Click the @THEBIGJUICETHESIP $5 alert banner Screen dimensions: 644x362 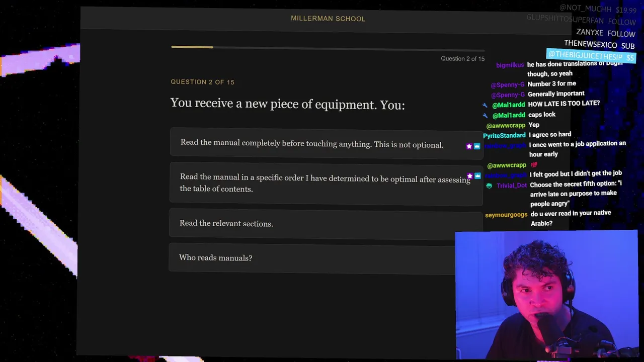pyautogui.click(x=591, y=56)
